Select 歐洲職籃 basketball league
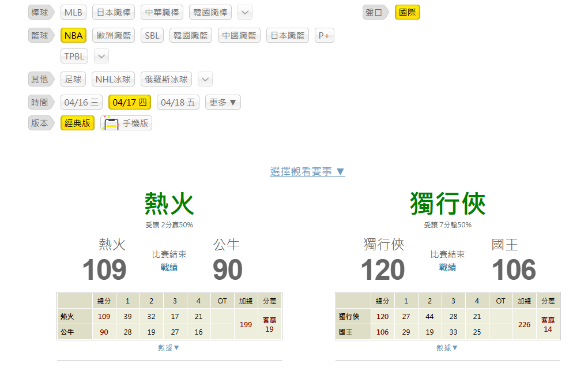Viewport: 588px width, 375px height. (x=114, y=36)
